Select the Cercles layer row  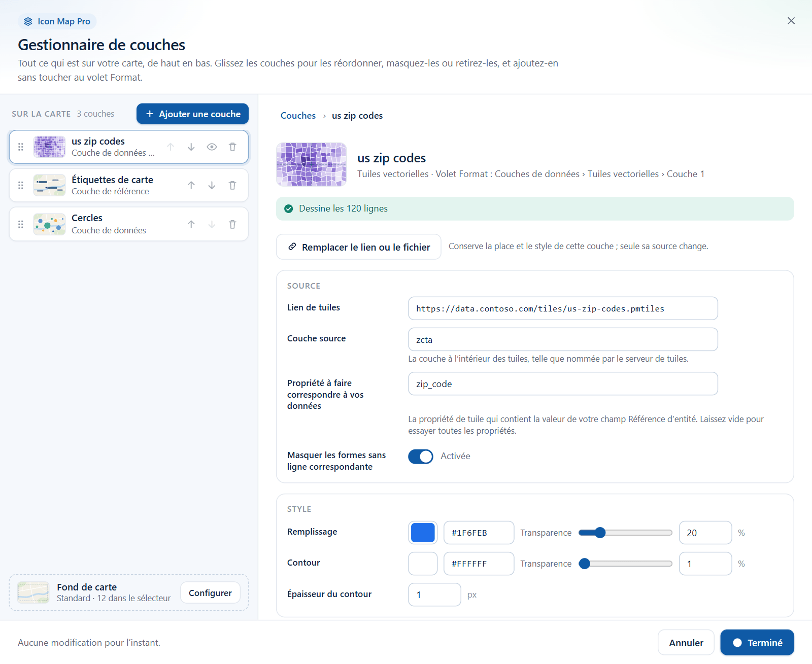point(129,224)
